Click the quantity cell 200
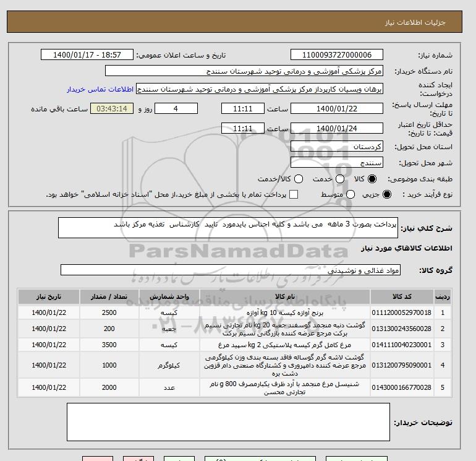 109,329
